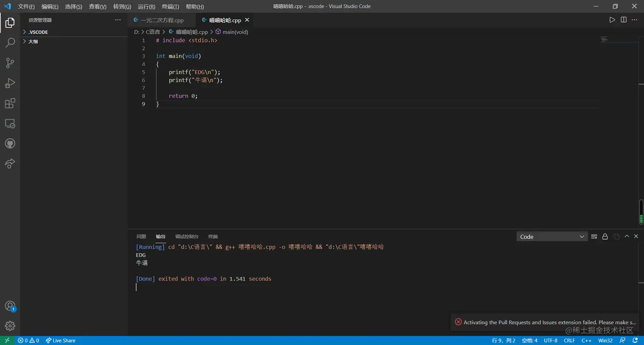Image resolution: width=644 pixels, height=345 pixels.
Task: Open the Search view in activity bar
Action: tap(10, 43)
